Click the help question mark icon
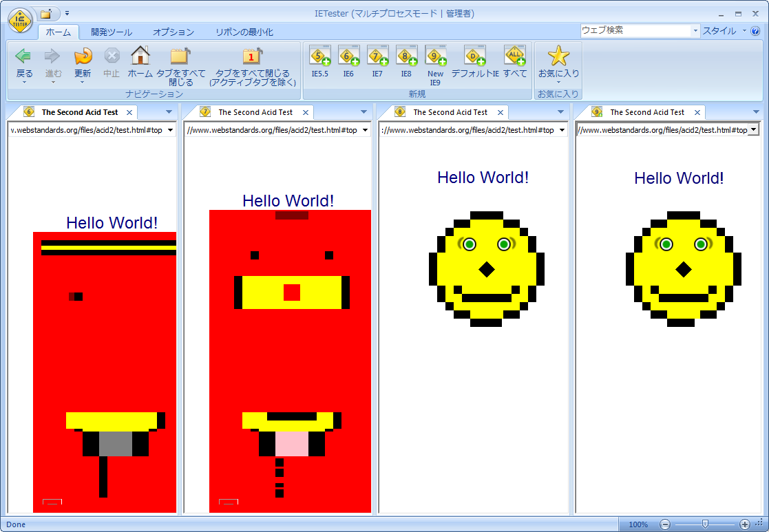Screen dimensions: 769x532 click(x=755, y=31)
